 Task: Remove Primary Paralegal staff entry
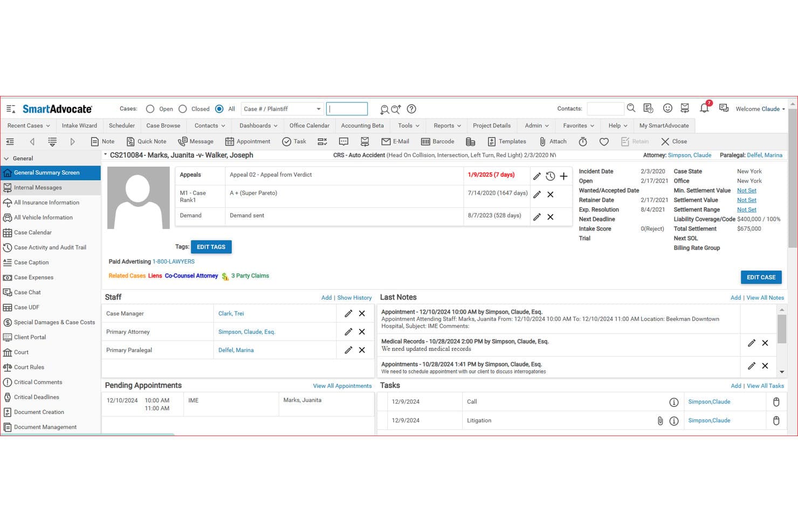pos(362,350)
